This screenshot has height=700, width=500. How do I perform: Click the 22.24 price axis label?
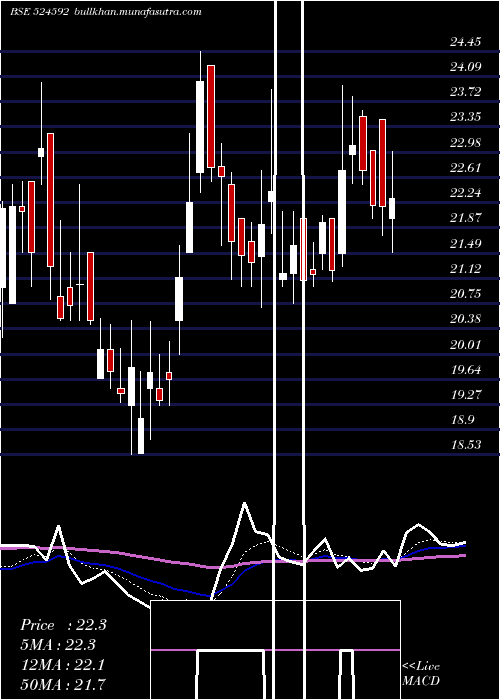coord(466,193)
